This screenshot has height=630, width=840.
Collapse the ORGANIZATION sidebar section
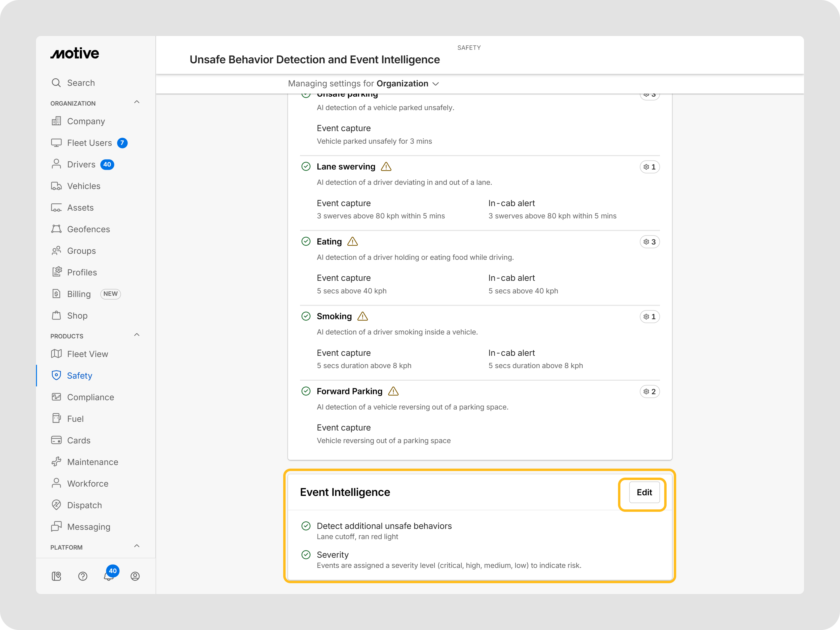137,102
